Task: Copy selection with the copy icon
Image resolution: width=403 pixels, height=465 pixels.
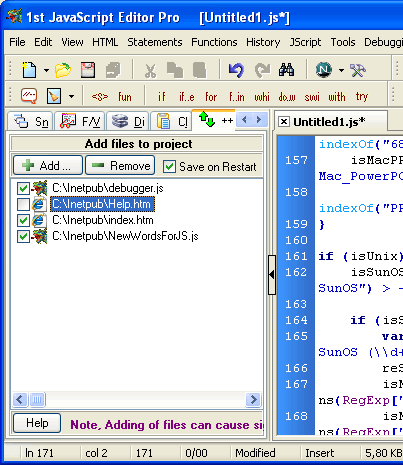Action: [175, 70]
